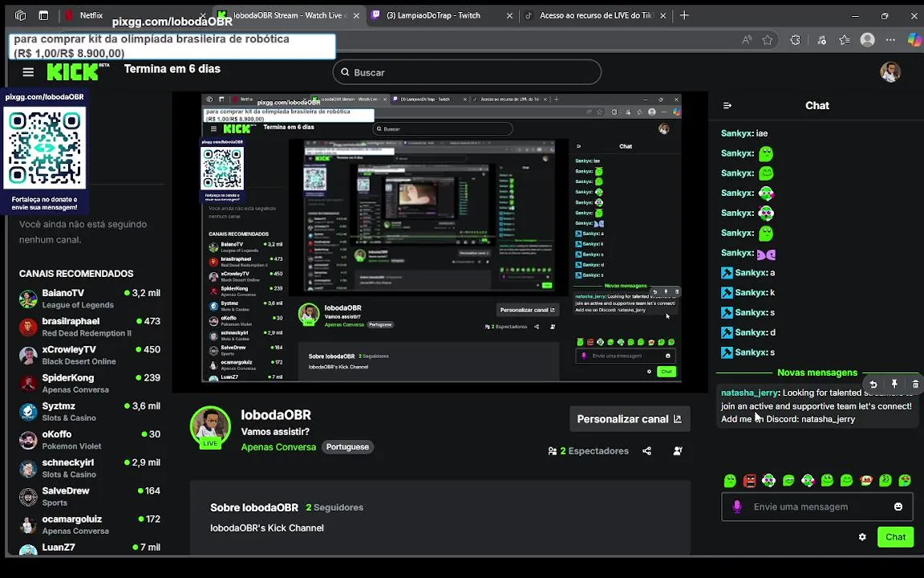
Task: Open Syztmz channel avatar
Action: coord(28,412)
